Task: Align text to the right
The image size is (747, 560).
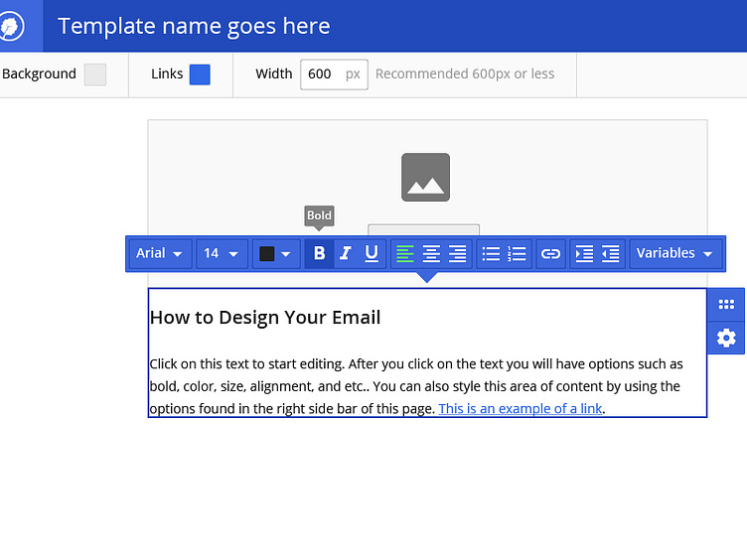Action: [457, 254]
